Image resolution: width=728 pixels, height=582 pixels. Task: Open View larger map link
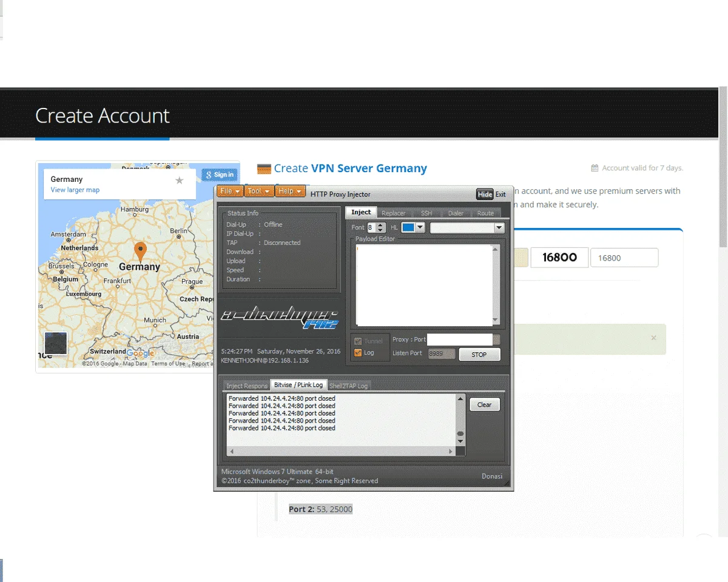point(75,190)
